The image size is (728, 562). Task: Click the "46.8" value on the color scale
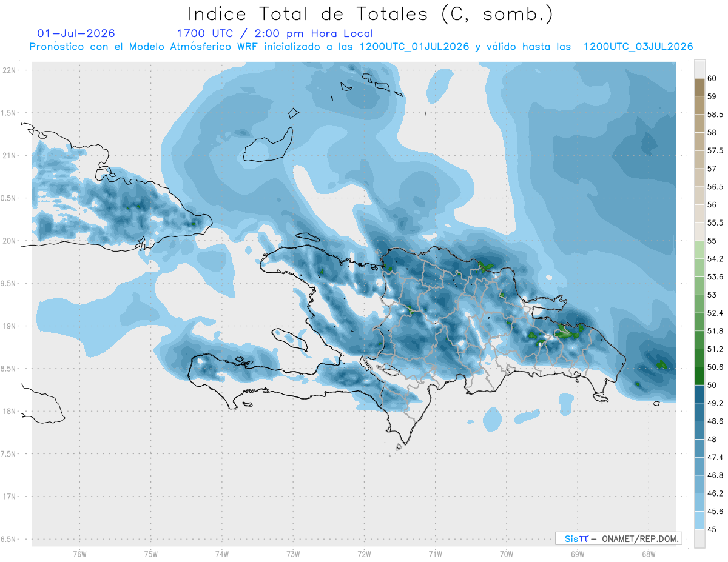(715, 475)
